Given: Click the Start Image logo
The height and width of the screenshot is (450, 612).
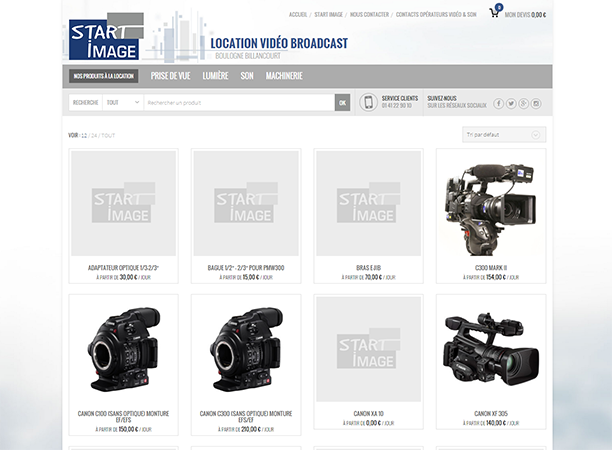Looking at the screenshot, I should (x=106, y=36).
